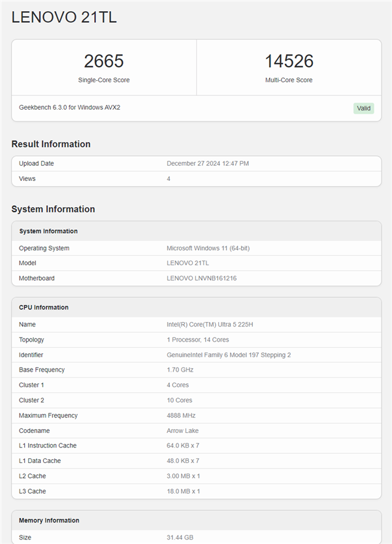Click the LENOVO 21TL page title
Screen dimensions: 392x544
point(64,18)
